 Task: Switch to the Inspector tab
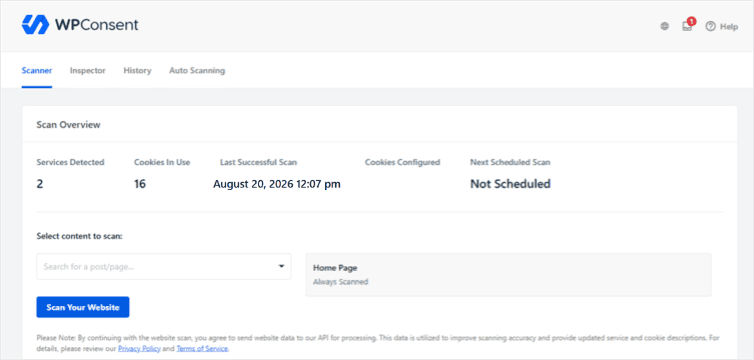tap(88, 70)
